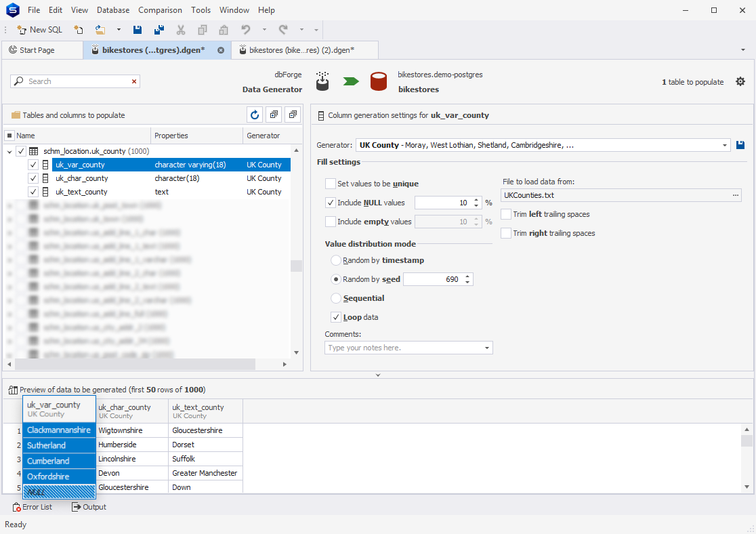Click the Redo arrow icon

(x=283, y=30)
